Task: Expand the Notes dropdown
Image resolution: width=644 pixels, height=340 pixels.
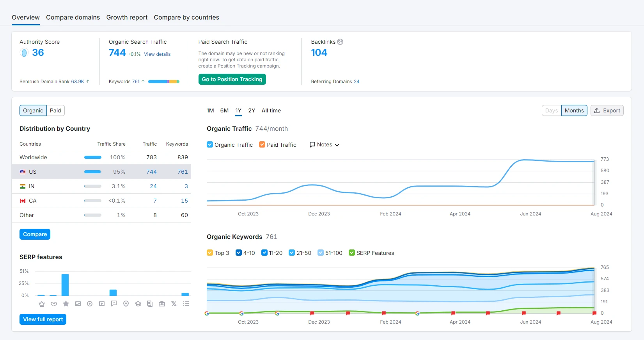Action: click(x=324, y=144)
